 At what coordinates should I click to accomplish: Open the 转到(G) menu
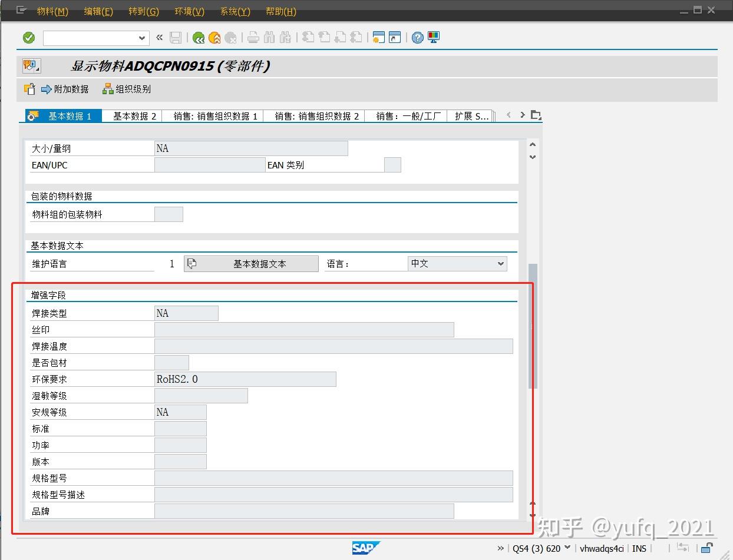tap(144, 11)
